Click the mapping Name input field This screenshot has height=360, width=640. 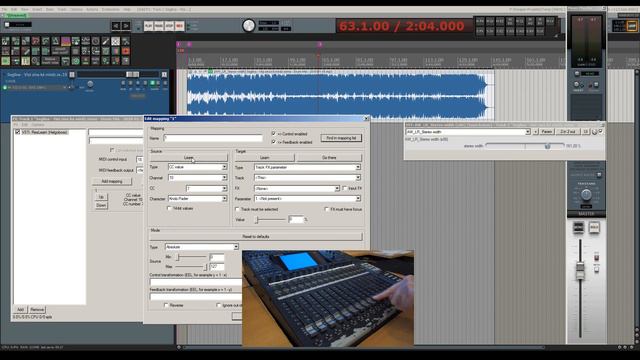pos(213,138)
